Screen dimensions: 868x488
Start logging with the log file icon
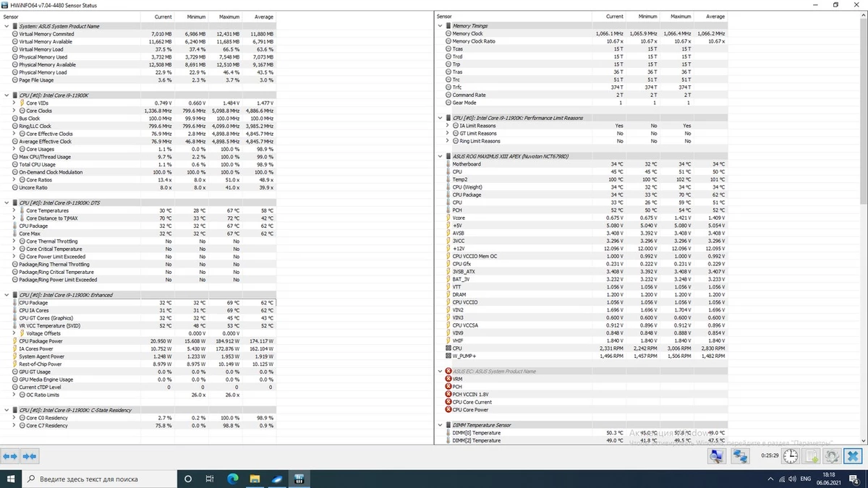coord(812,456)
